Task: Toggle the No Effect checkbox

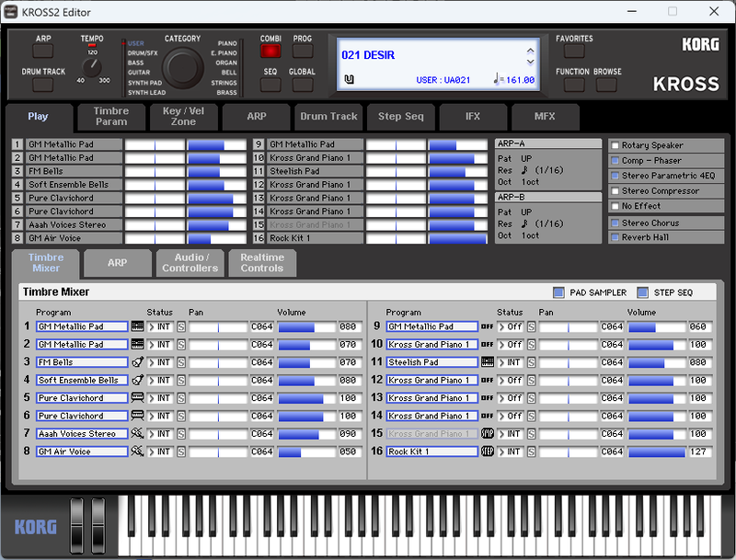Action: click(615, 206)
